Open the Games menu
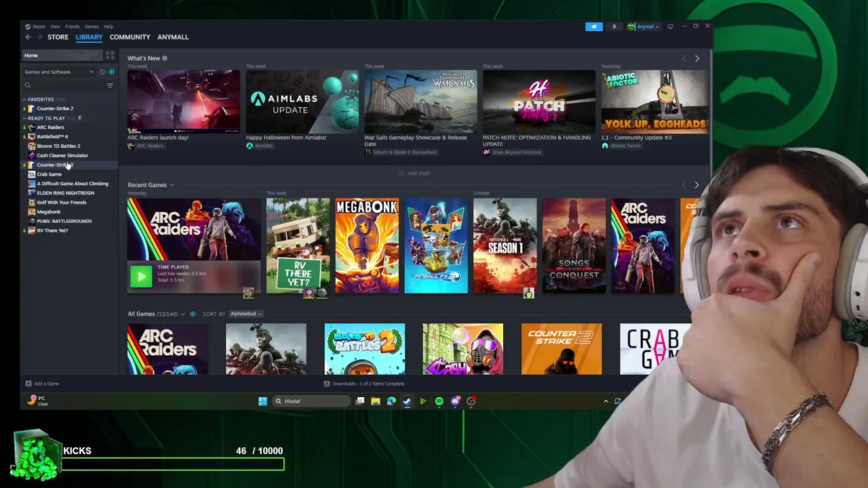The image size is (868, 488). 92,26
